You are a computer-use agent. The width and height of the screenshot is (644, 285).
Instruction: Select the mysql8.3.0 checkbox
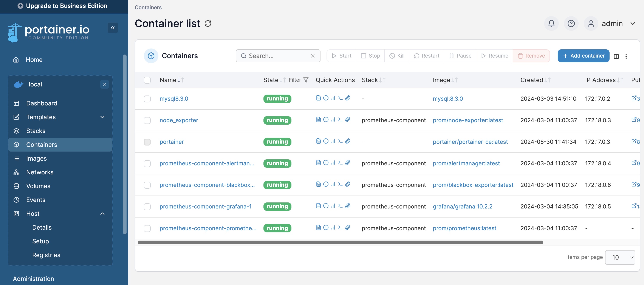[147, 99]
